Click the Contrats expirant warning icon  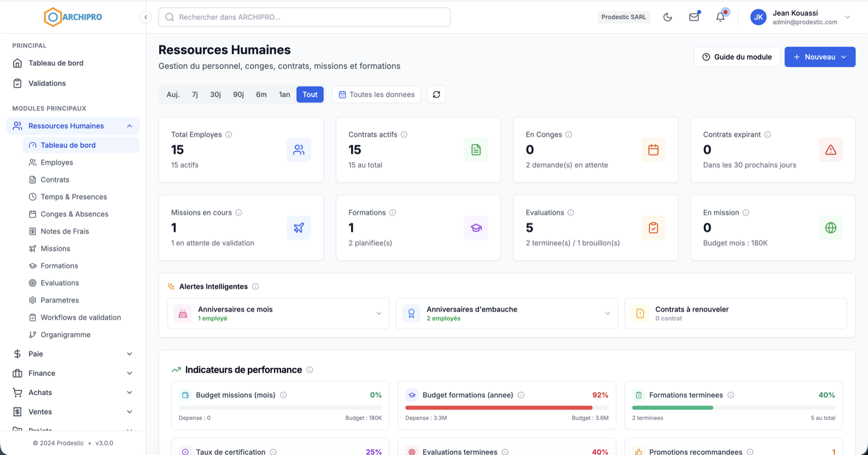tap(831, 150)
